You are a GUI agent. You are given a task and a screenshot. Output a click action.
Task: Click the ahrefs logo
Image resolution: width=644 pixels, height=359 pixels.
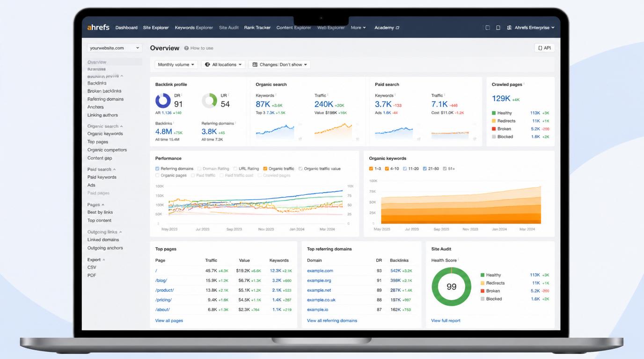pos(98,27)
